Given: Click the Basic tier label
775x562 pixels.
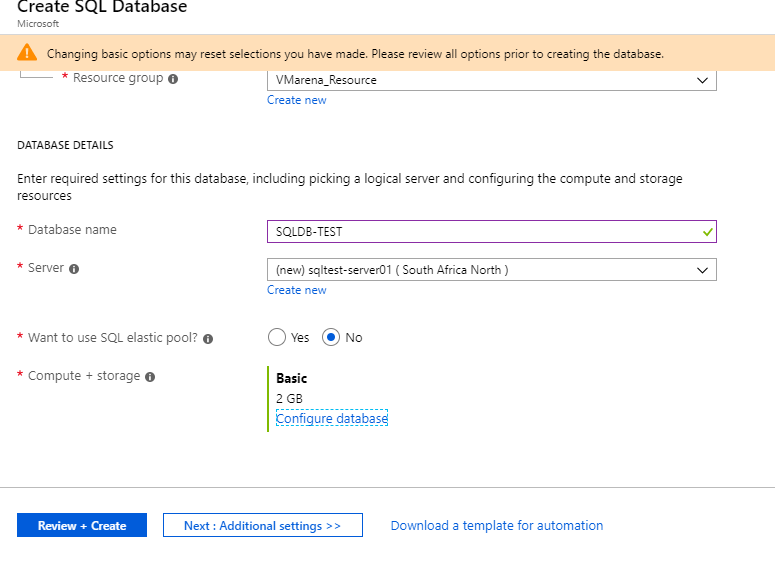Looking at the screenshot, I should point(292,379).
